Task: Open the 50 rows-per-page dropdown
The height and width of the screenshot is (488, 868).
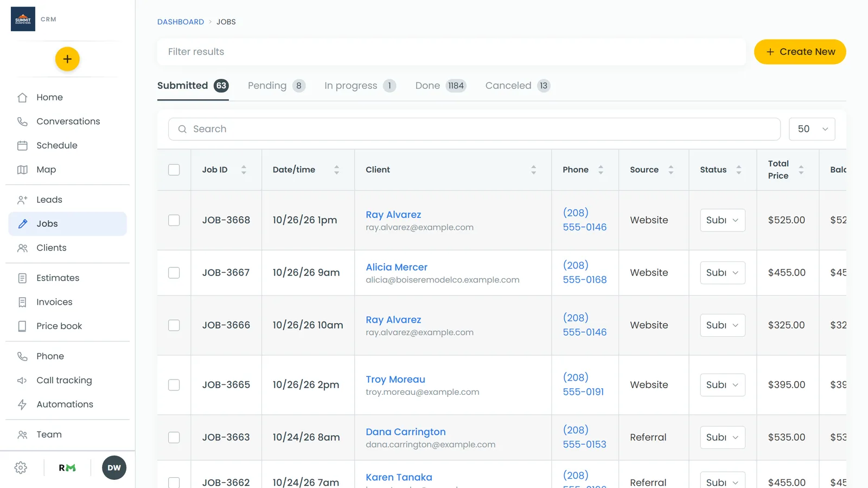Action: click(812, 129)
